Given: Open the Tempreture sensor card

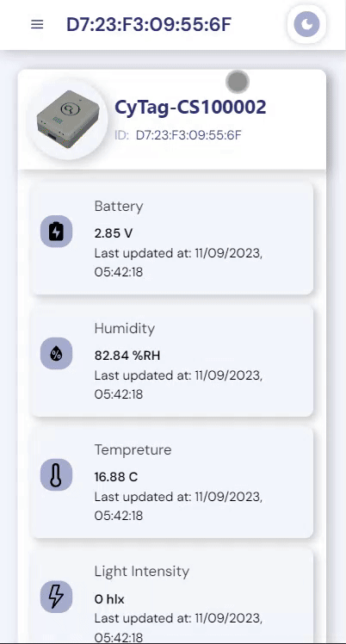Looking at the screenshot, I should point(172,482).
